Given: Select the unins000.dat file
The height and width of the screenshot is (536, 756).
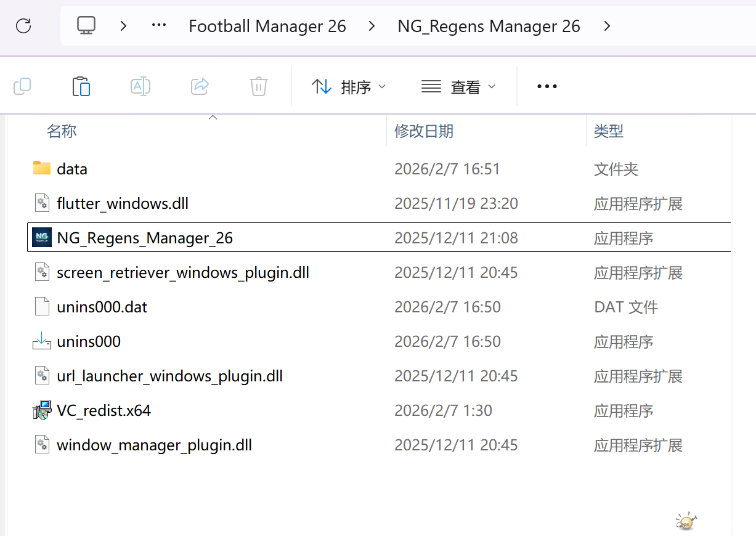Looking at the screenshot, I should point(102,306).
